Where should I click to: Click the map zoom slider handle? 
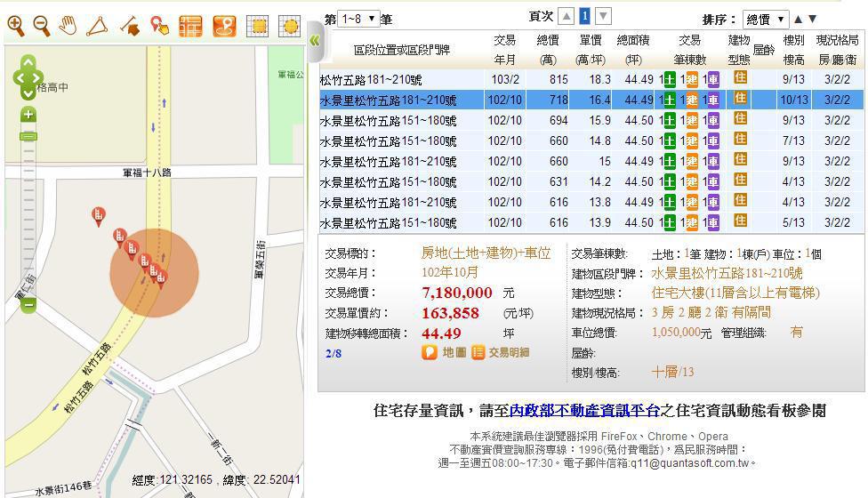28,136
